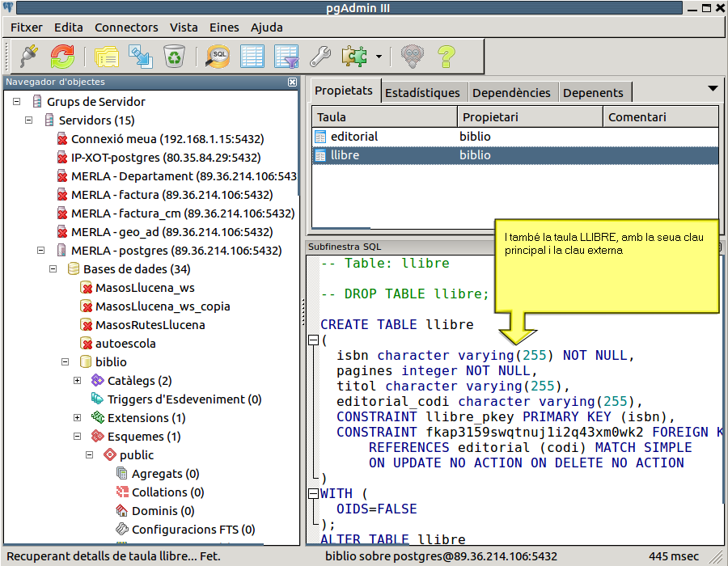Click the plugins puzzle icon

click(354, 57)
